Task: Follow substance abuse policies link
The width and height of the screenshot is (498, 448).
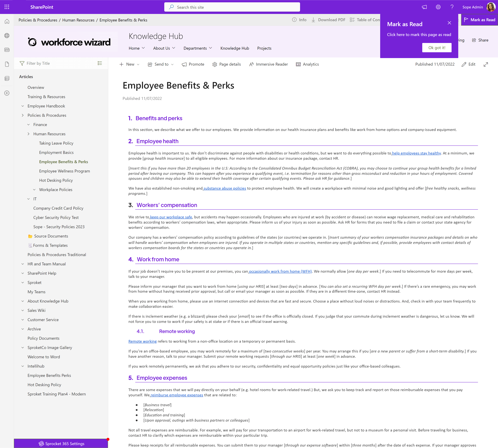Action: pyautogui.click(x=224, y=188)
